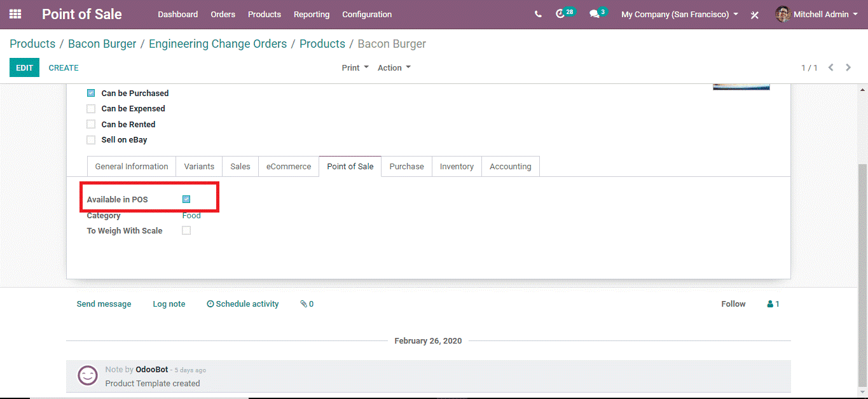This screenshot has width=868, height=399.
Task: Open My Company (San Francisco) switcher
Action: [680, 14]
